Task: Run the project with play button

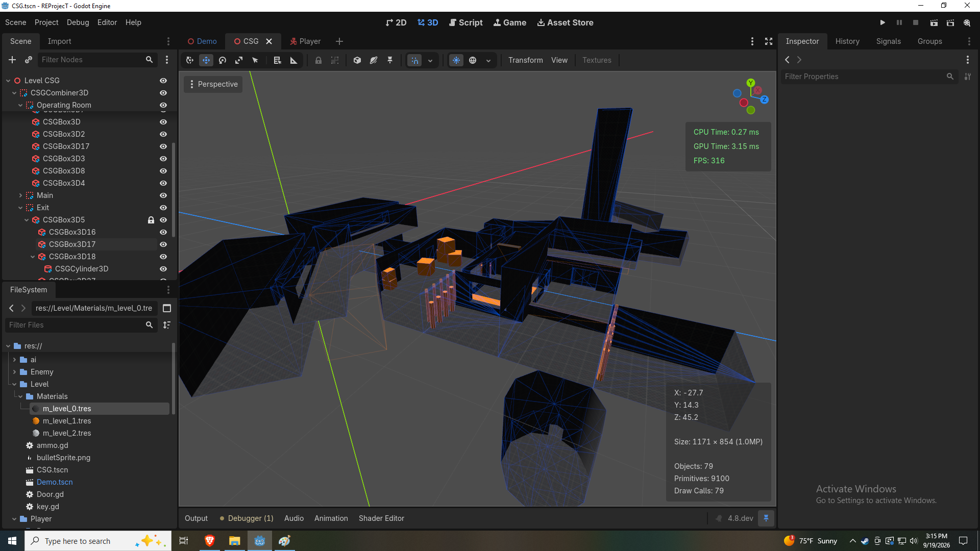Action: point(883,22)
